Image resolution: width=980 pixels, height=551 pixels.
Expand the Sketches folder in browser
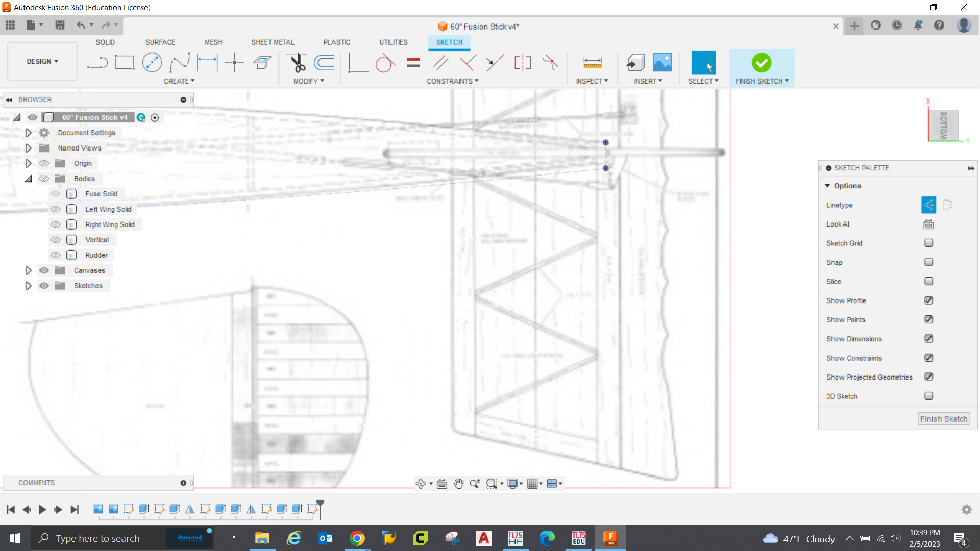[x=29, y=286]
